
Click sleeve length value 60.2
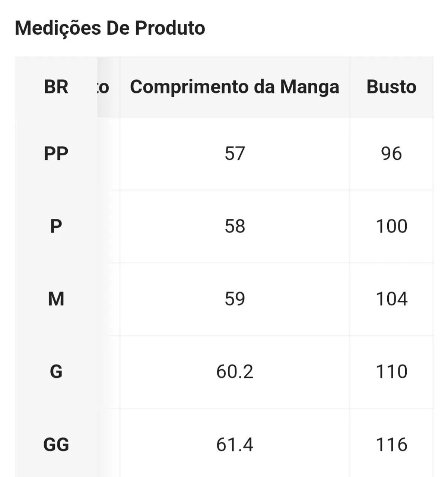click(235, 372)
